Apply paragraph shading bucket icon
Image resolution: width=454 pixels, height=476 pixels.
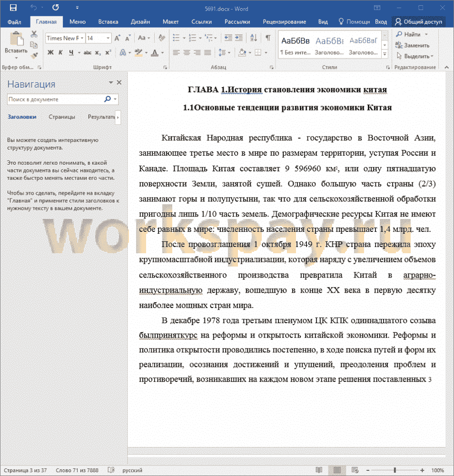click(x=242, y=52)
